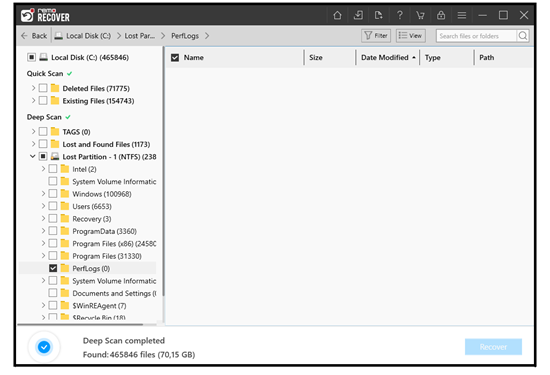Click the TAGS folder icon
Image resolution: width=550 pixels, height=375 pixels.
click(55, 132)
